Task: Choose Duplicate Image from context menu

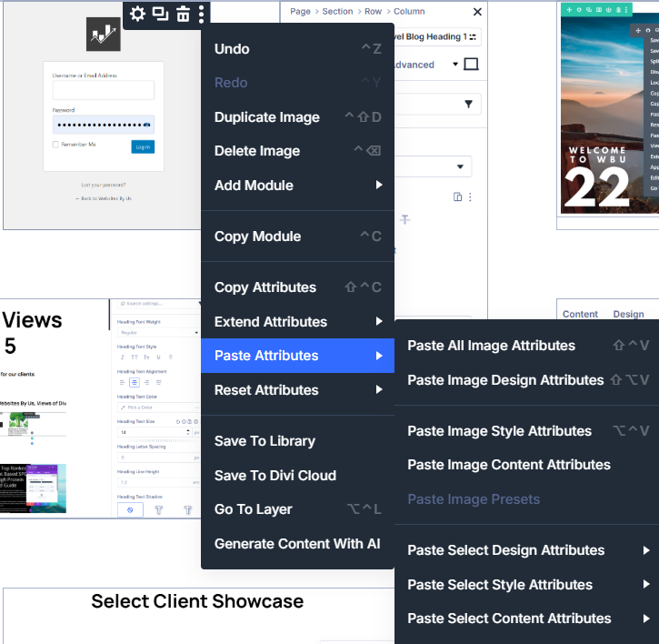Action: click(x=267, y=117)
